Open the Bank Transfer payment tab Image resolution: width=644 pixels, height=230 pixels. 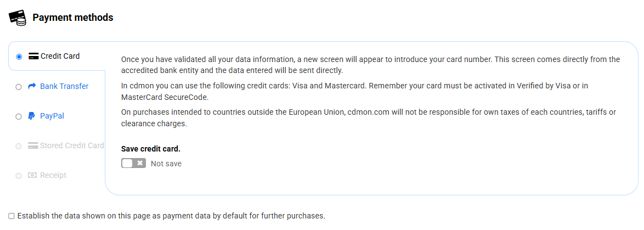point(64,86)
